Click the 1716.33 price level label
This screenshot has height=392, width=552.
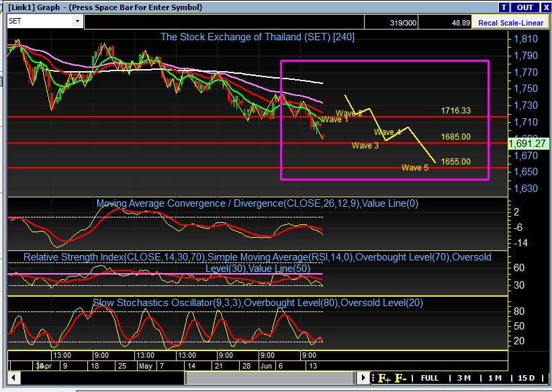[x=455, y=111]
